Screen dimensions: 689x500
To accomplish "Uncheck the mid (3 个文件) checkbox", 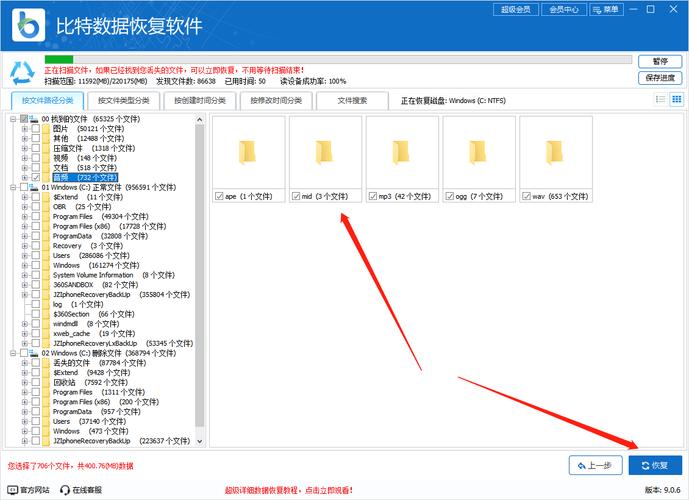I will pyautogui.click(x=296, y=196).
